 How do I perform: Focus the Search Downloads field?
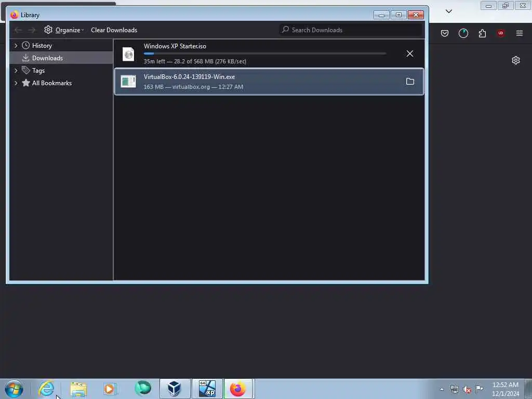point(351,30)
